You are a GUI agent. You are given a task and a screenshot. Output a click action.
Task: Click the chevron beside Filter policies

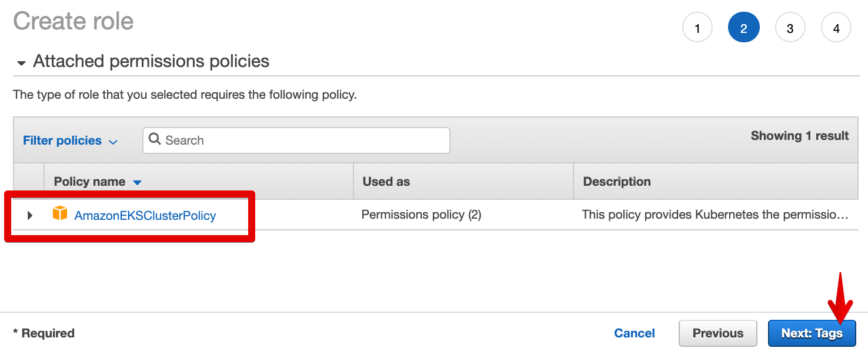tap(113, 142)
